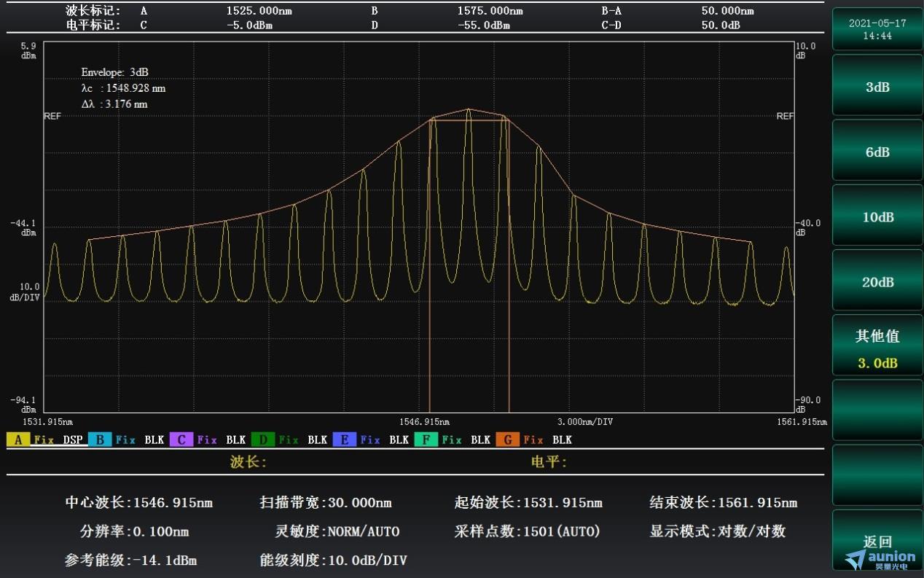Click the 2021-05-17 14:44 date display

[877, 28]
